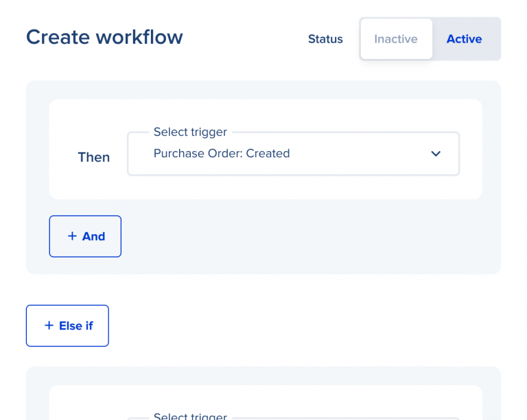Click the chevron arrow in trigger dropdown

436,154
